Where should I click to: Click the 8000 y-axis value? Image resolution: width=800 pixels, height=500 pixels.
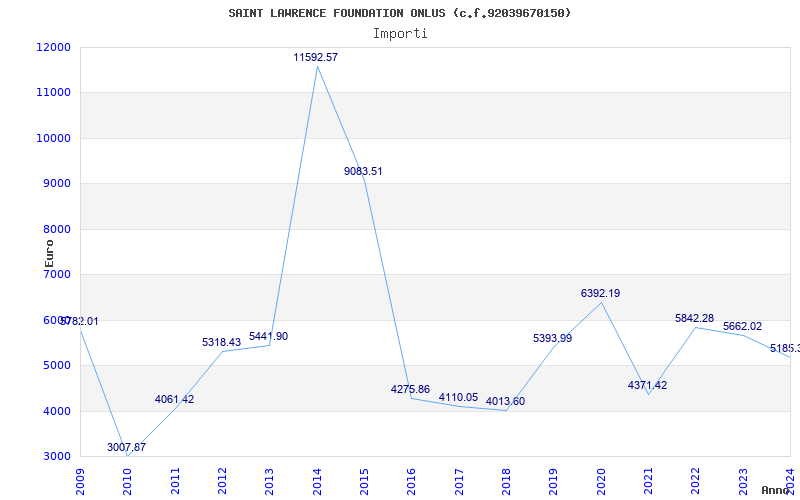(x=57, y=229)
